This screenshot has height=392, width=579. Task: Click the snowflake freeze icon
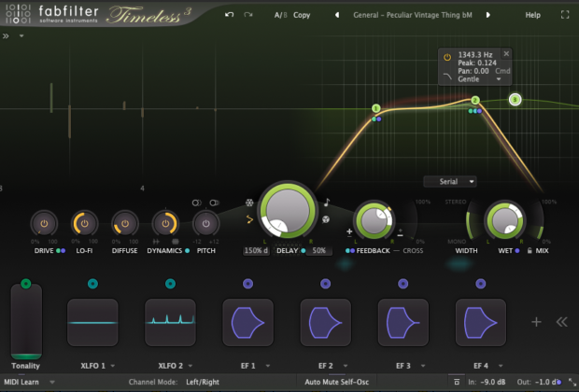coord(249,203)
